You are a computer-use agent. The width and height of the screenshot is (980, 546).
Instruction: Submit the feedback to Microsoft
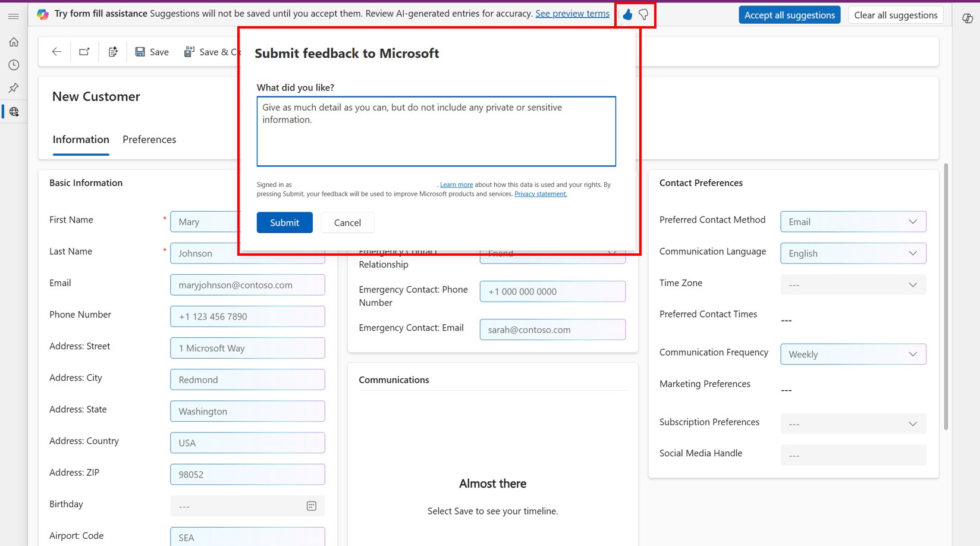click(284, 222)
